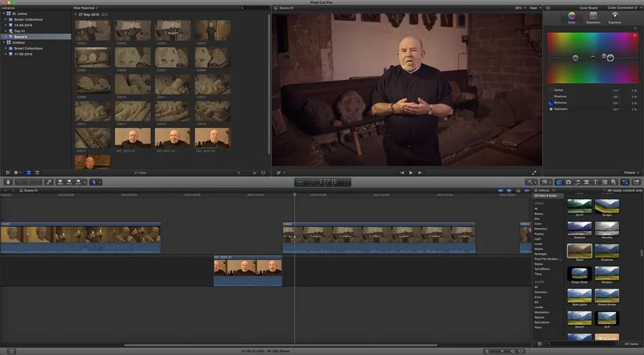Open the Retime speedometer menu
The image size is (644, 355).
coord(545,182)
